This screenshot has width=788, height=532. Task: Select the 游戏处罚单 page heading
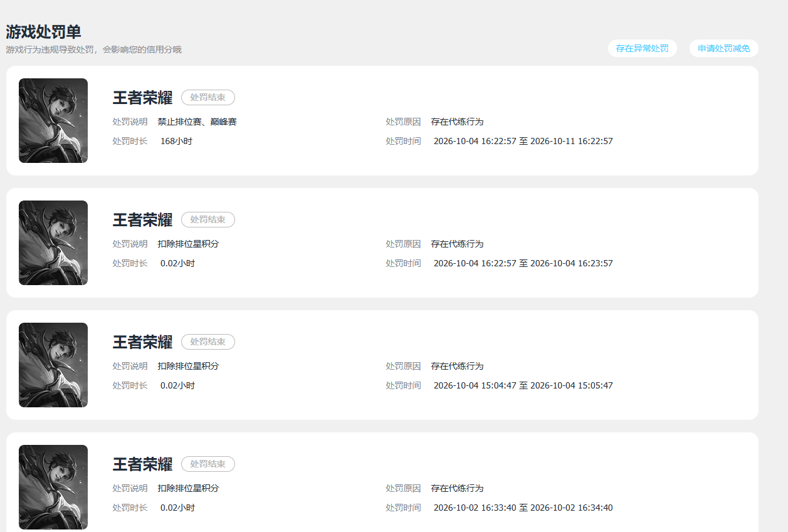[x=43, y=32]
